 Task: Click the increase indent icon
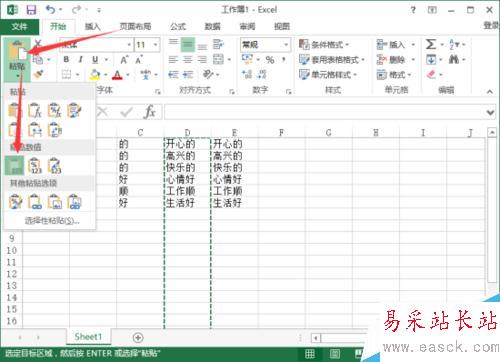coord(188,74)
